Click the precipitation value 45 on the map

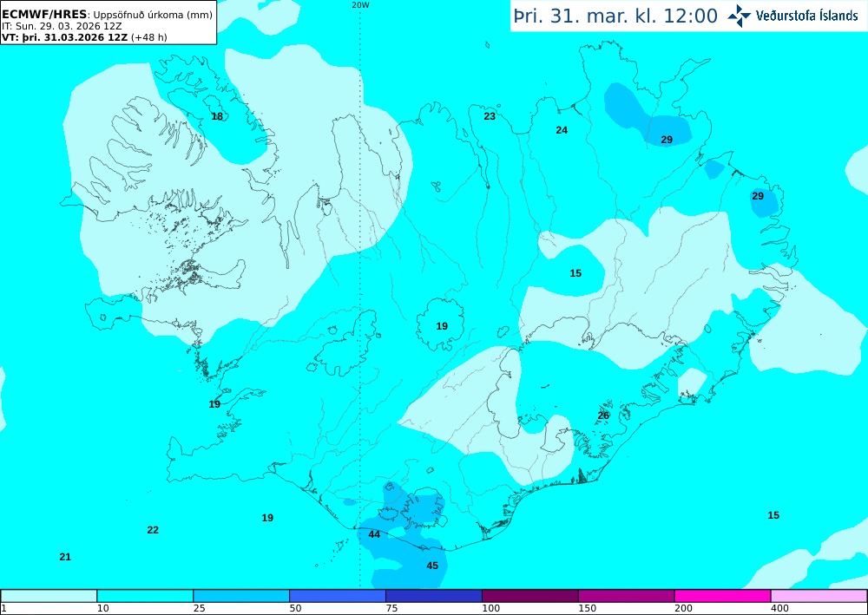(432, 566)
